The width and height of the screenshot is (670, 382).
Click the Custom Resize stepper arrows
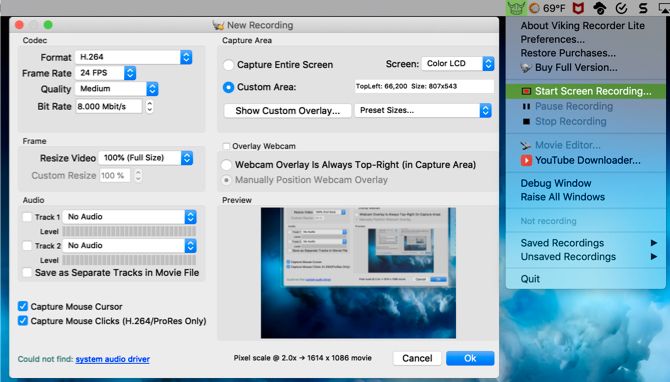tap(138, 176)
